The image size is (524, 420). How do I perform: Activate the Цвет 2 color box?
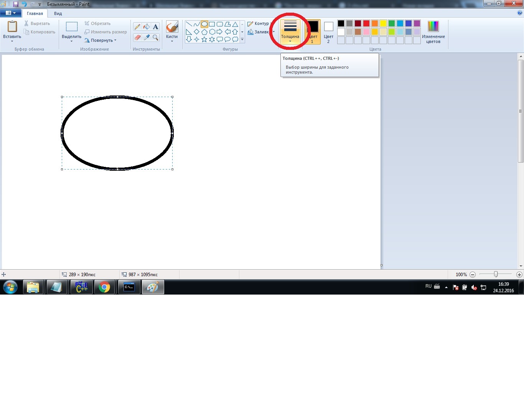(x=328, y=31)
